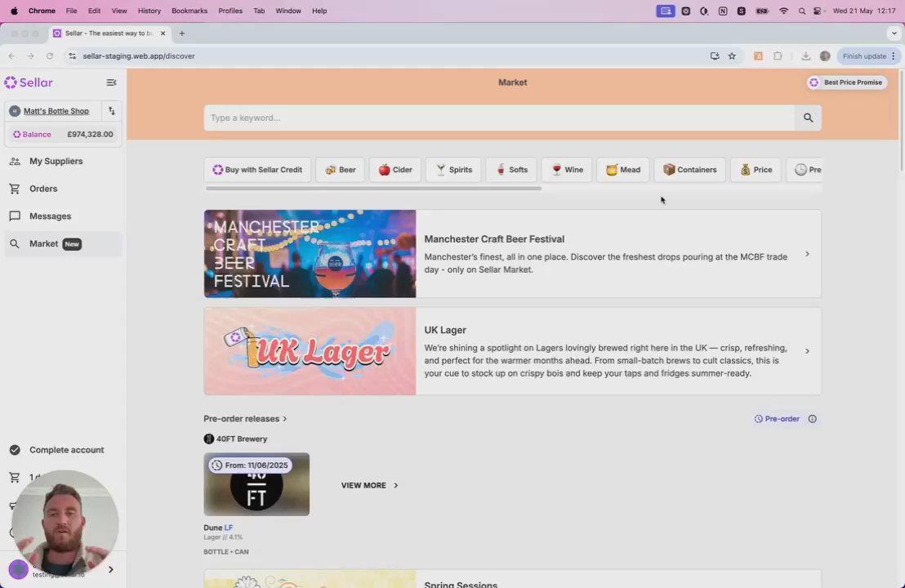Open Chrome extensions puzzle icon
Screen dimensions: 905x588
[x=778, y=56]
